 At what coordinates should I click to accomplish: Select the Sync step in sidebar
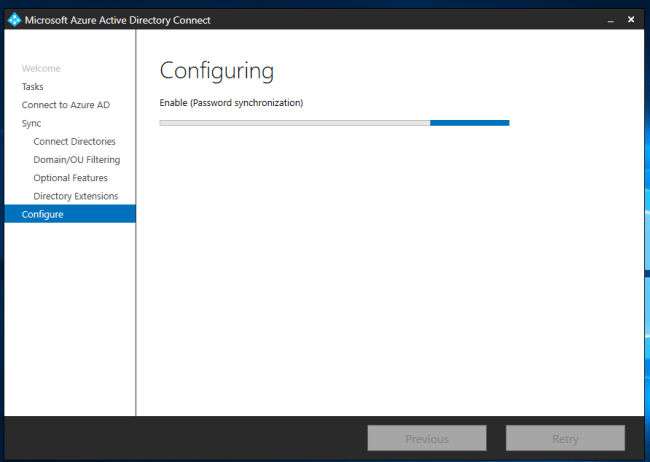click(32, 123)
